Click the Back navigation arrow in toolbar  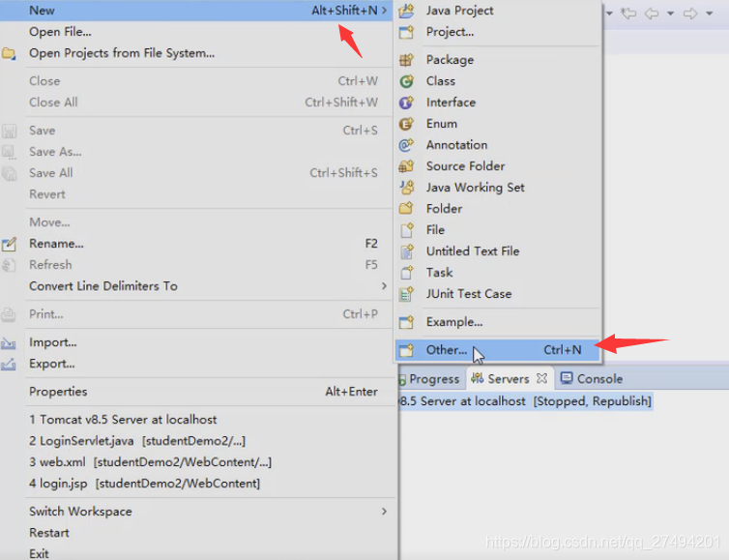coord(652,13)
